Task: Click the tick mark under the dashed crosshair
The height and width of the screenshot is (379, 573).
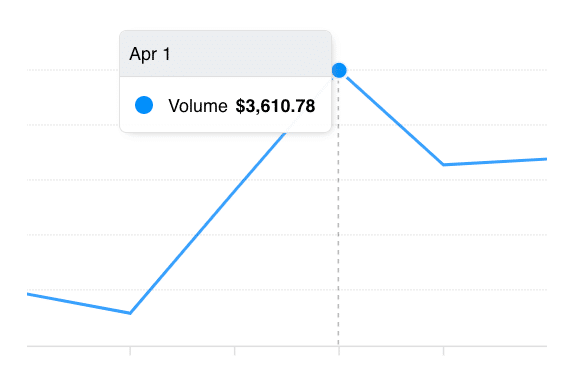Action: click(x=339, y=351)
